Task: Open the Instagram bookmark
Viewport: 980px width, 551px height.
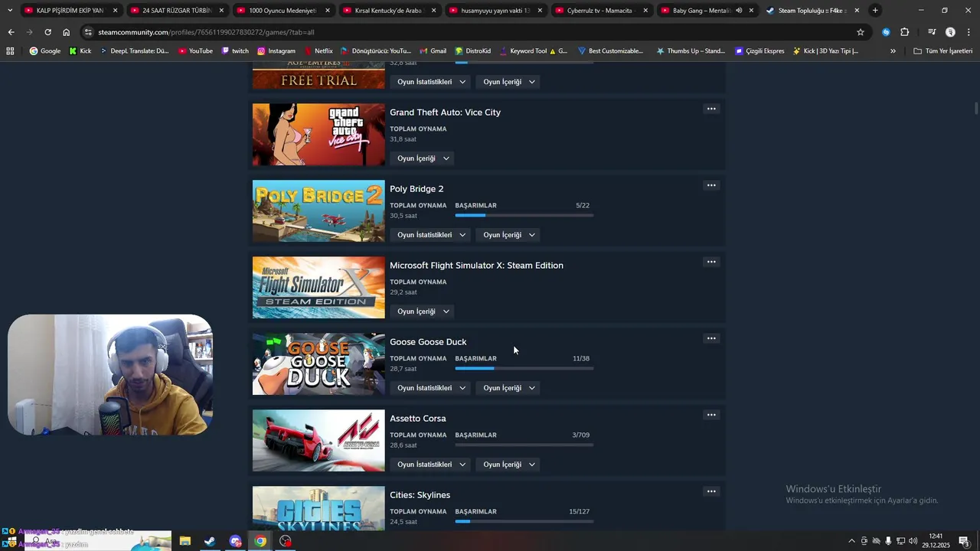Action: (x=276, y=51)
